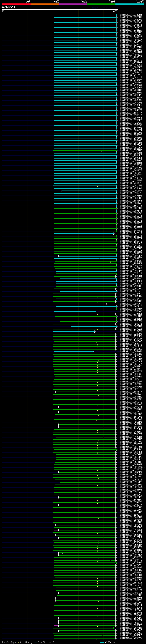
Task: Select the UniRef100_Q9M6A1 label
Action: (131, 82)
